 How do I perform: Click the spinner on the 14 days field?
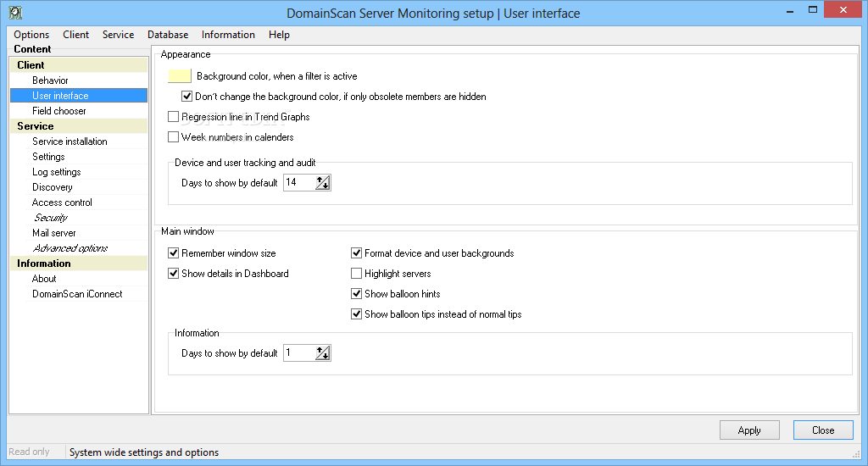[323, 183]
